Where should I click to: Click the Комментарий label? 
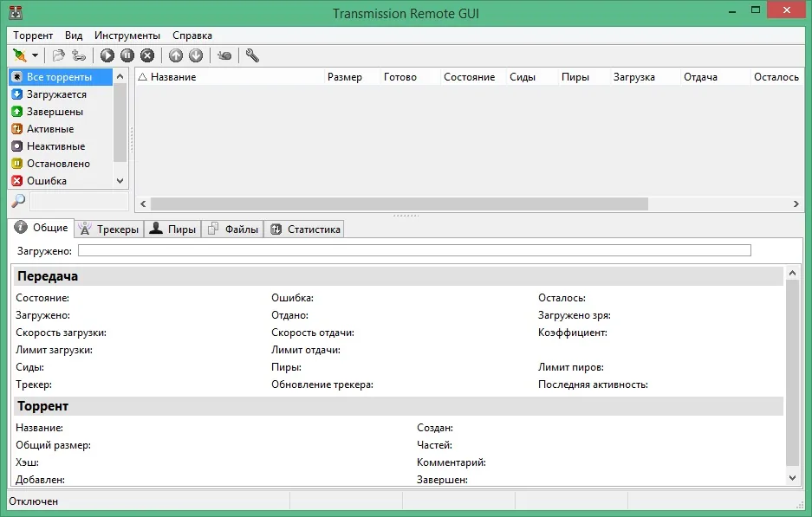coord(451,462)
